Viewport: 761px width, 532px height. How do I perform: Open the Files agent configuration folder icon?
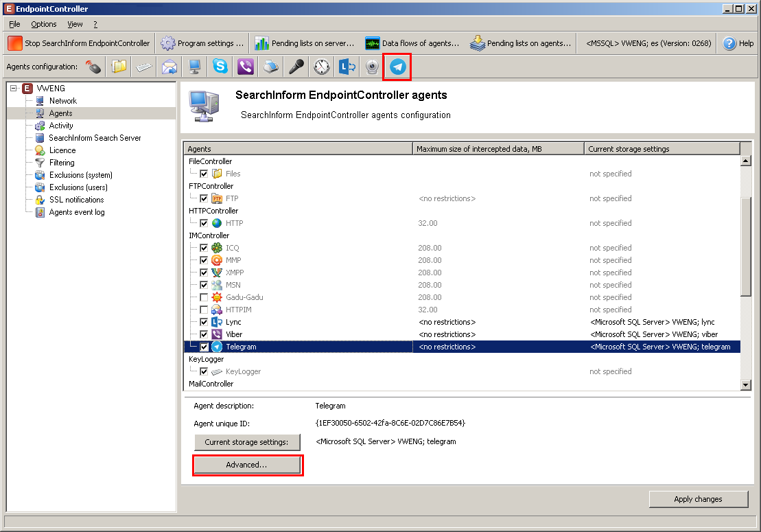click(x=119, y=67)
